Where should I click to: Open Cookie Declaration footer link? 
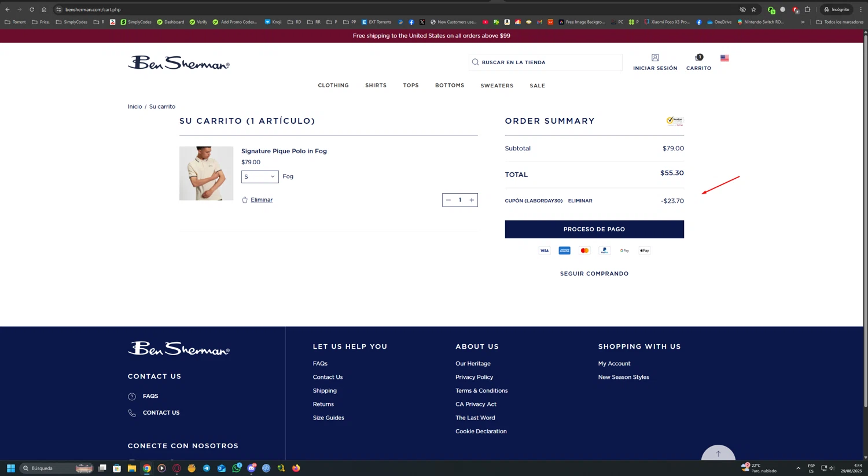[481, 431]
